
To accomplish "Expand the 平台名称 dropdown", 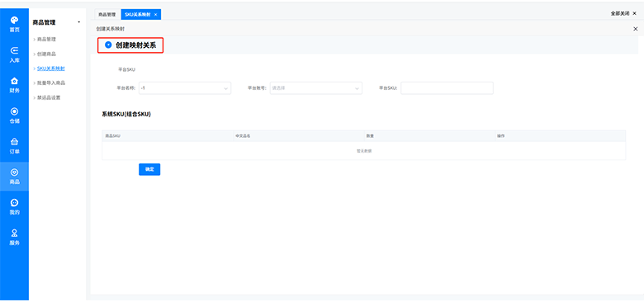I will click(185, 88).
